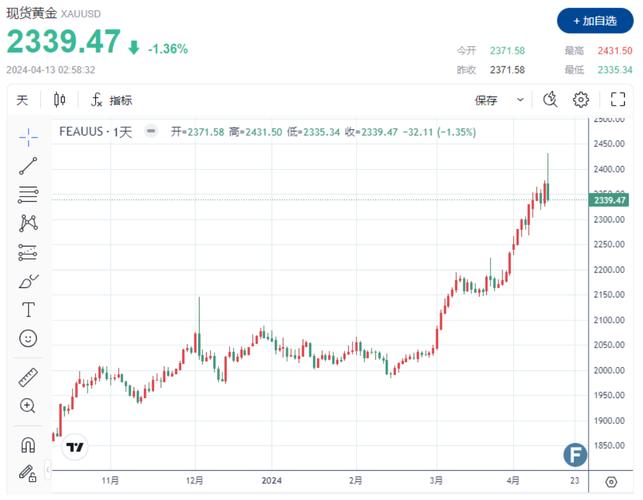
Task: Click the 2339.47 current price label on axis
Action: (610, 200)
